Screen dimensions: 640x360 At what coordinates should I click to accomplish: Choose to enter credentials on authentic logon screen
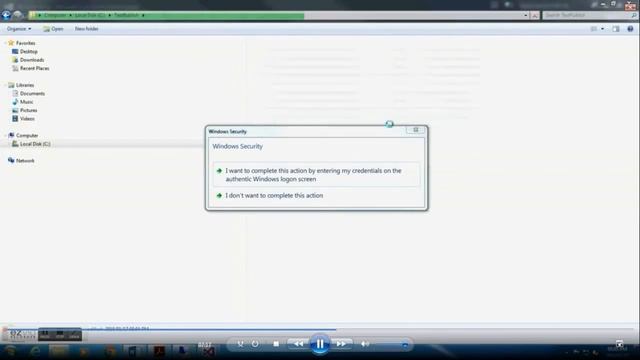coord(316,175)
